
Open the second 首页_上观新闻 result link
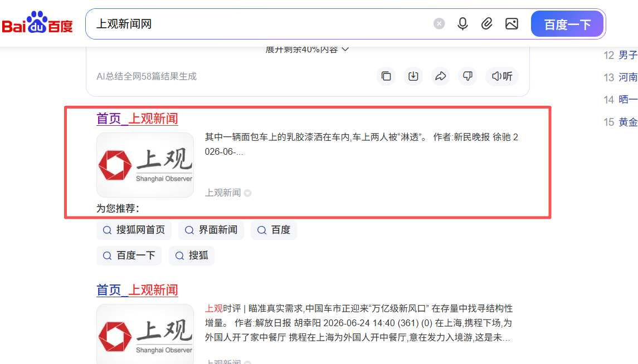(137, 290)
